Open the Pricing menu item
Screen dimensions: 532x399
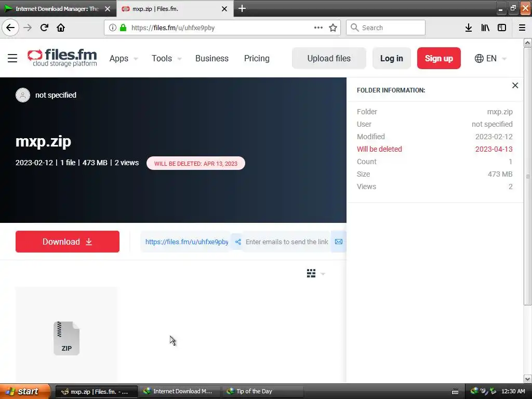point(257,58)
